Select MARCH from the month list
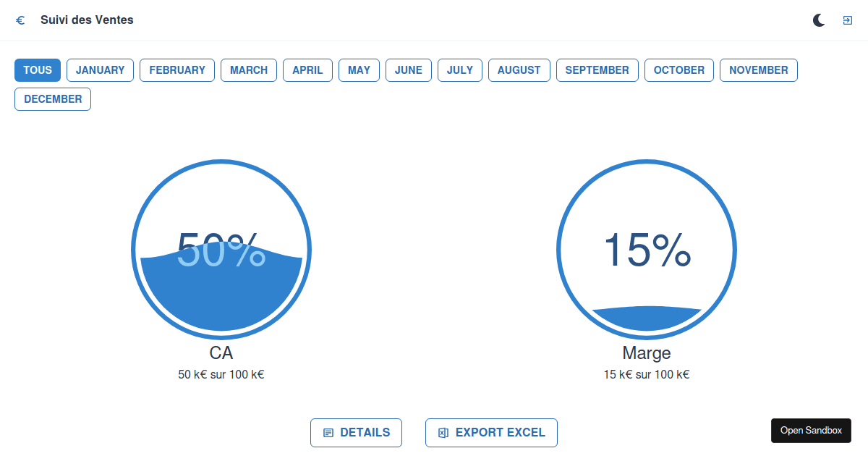 (248, 69)
